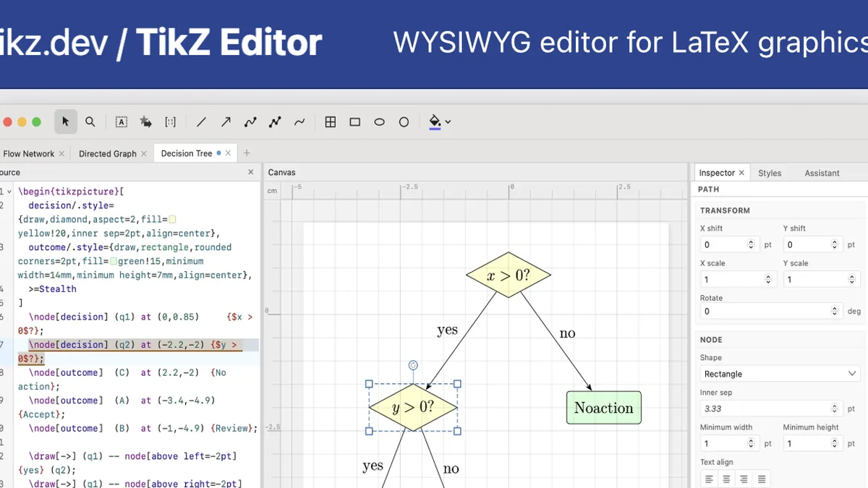
Task: Activate the magnifier zoom tool
Action: 90,122
